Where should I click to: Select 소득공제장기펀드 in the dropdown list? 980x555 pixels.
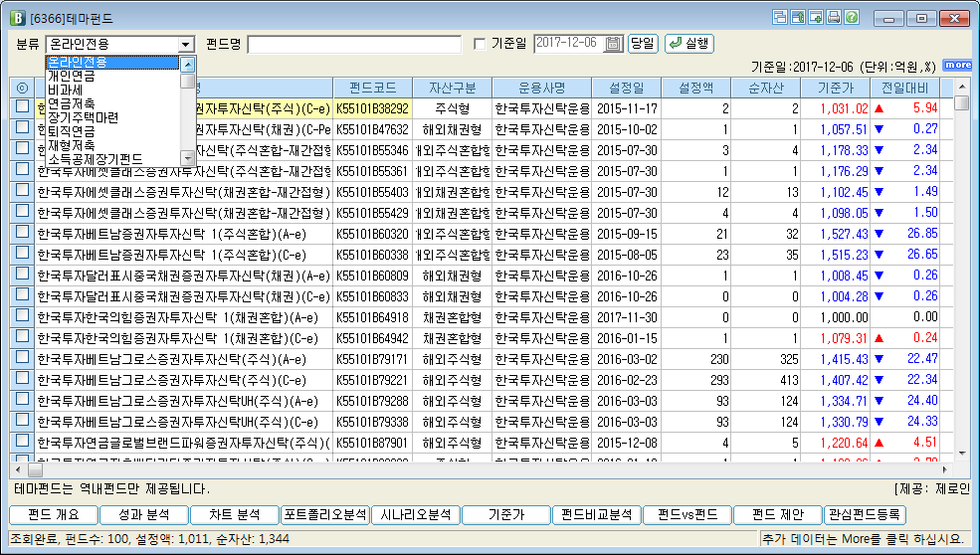point(113,159)
